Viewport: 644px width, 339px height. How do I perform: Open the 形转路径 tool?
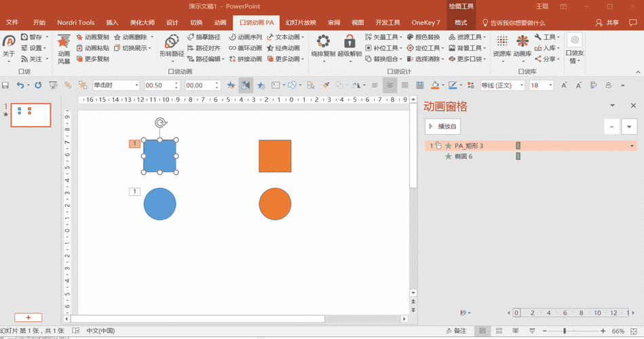171,43
